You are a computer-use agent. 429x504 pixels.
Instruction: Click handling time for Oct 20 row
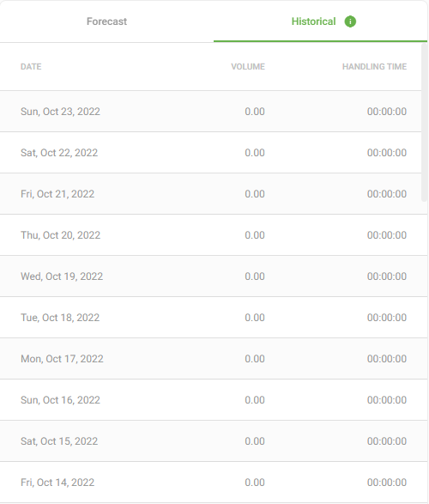tap(387, 235)
